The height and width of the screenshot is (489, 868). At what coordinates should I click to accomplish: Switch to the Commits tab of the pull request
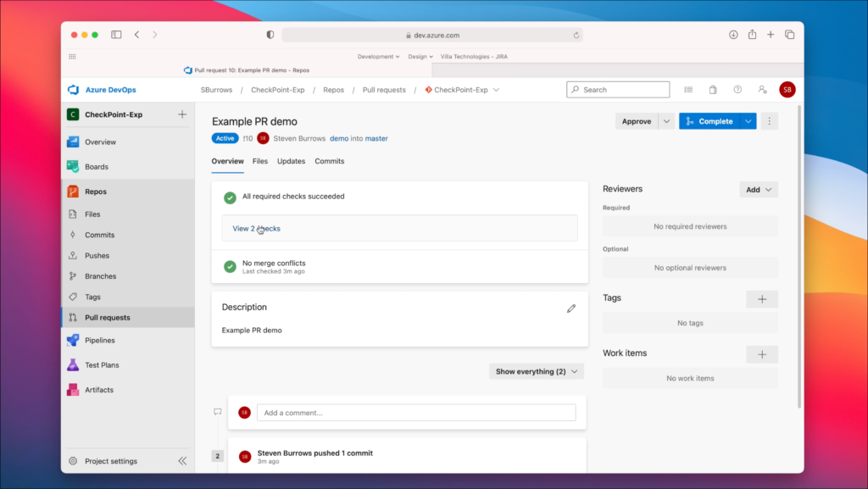330,161
